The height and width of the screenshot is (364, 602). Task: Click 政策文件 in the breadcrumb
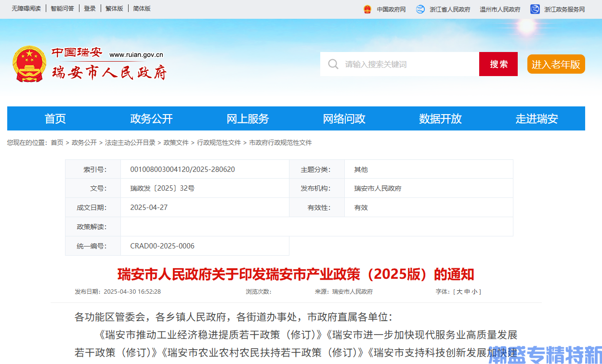click(176, 143)
